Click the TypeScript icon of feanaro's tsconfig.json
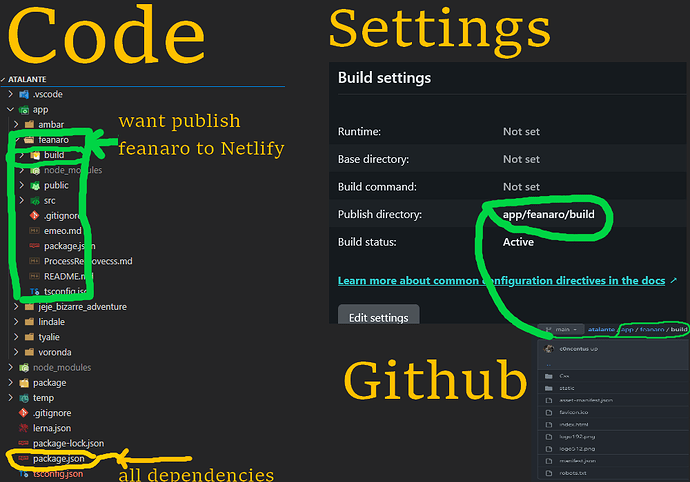The image size is (690, 482). click(35, 291)
